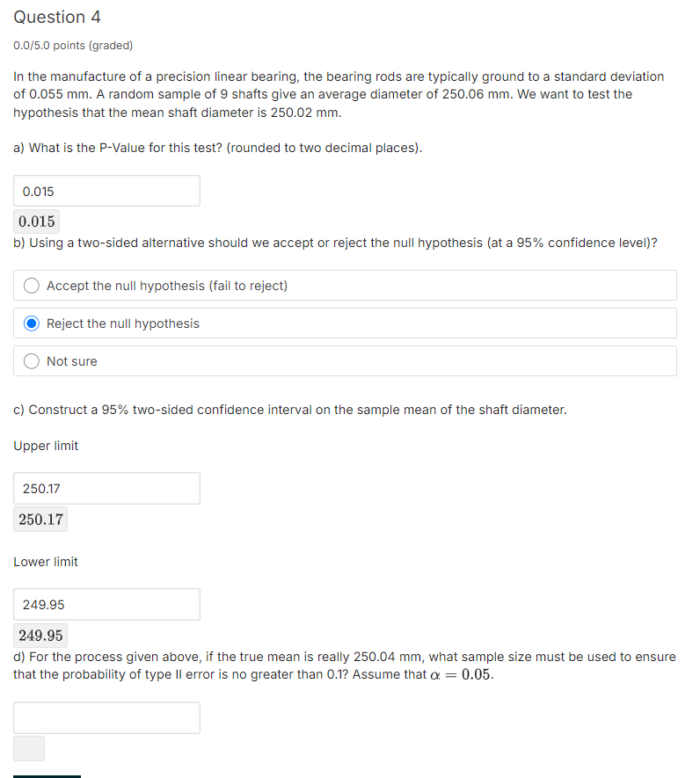
Task: Click inside the Lower limit answer field
Action: pyautogui.click(x=106, y=604)
